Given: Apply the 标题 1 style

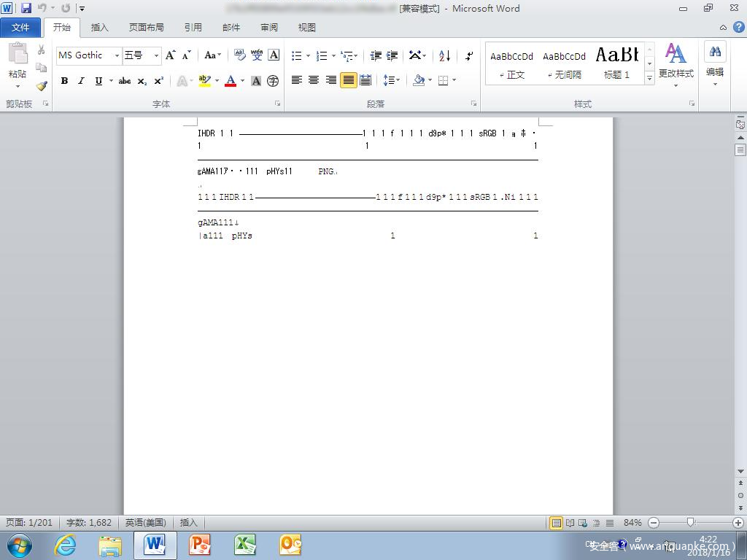Looking at the screenshot, I should (x=616, y=63).
